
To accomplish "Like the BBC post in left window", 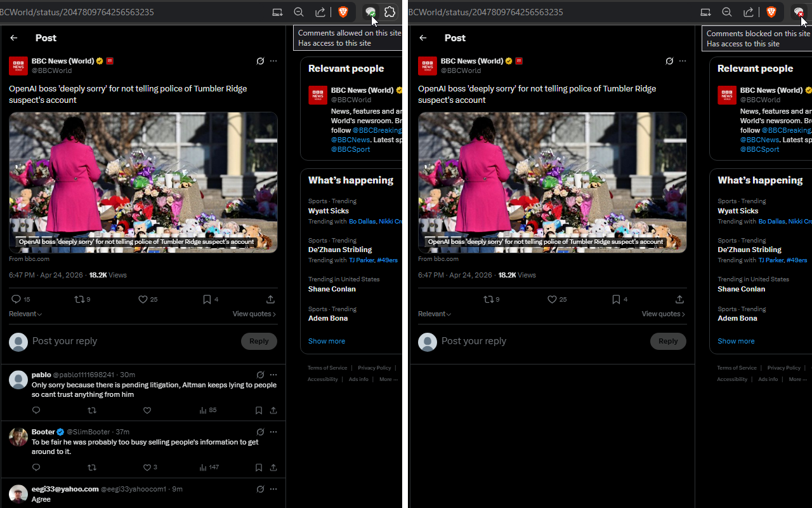I will [x=148, y=299].
